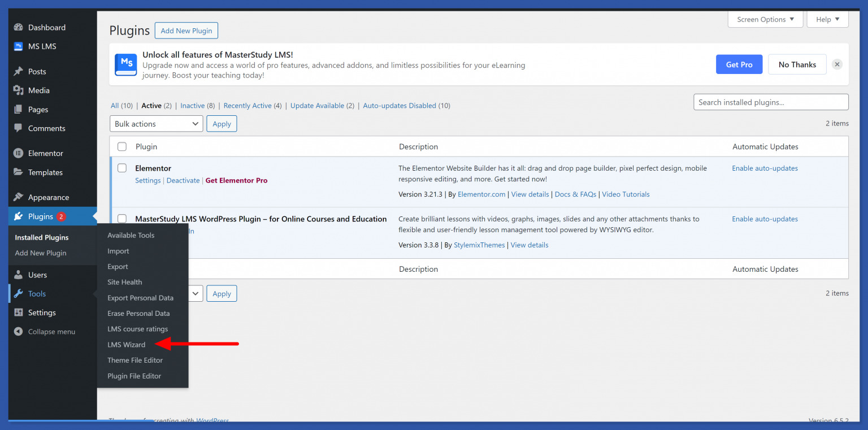The height and width of the screenshot is (430, 868).
Task: Enable auto-updates for Elementor
Action: (765, 168)
